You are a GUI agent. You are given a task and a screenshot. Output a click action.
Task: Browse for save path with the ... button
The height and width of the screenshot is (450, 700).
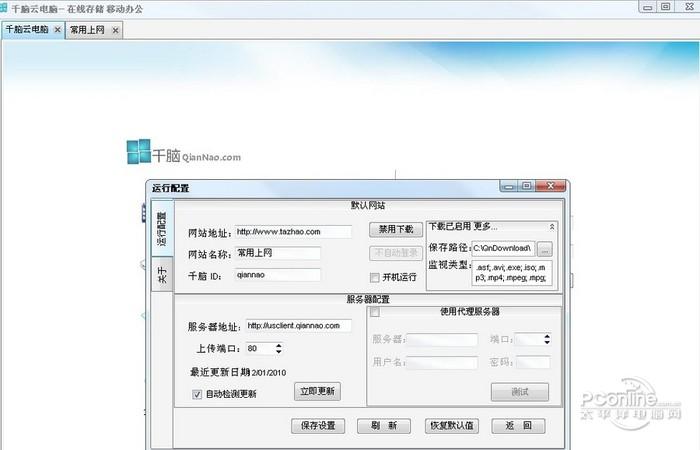coord(544,249)
